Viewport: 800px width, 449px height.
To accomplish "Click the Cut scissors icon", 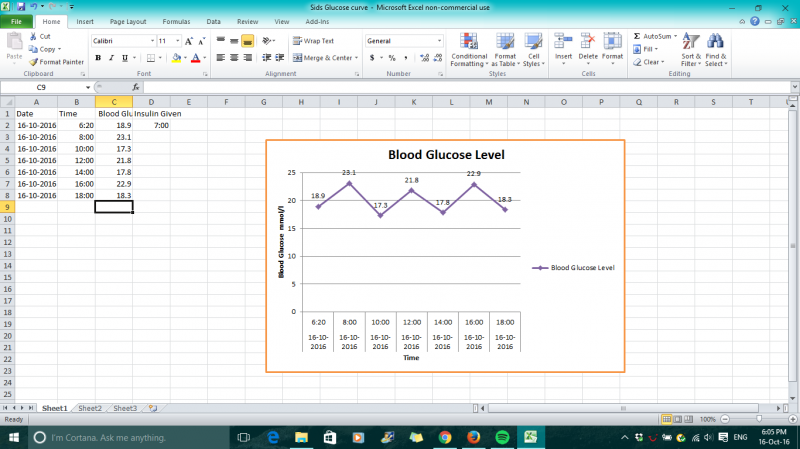I will 34,36.
